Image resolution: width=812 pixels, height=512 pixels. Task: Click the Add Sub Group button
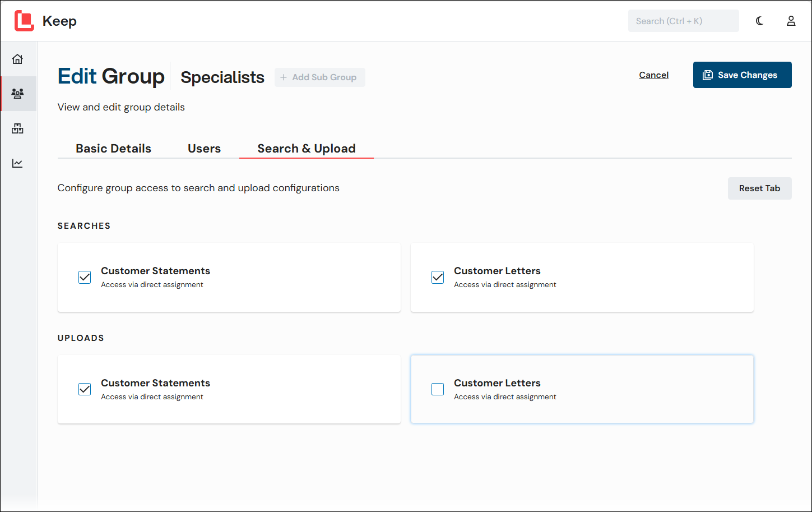pos(319,77)
